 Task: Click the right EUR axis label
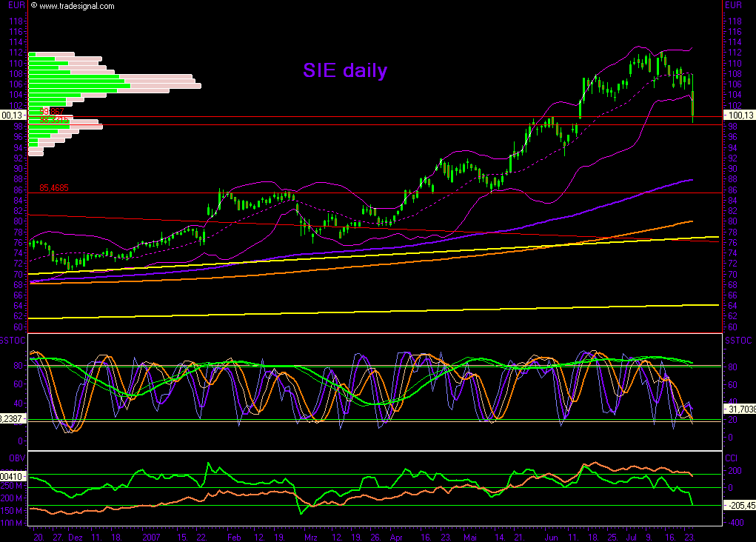(x=732, y=4)
